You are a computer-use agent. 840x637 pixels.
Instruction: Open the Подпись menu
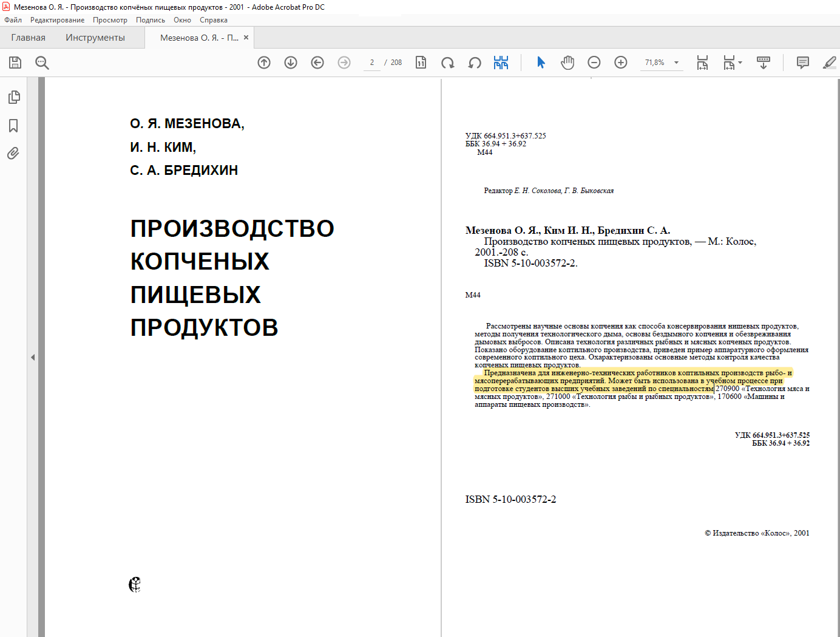(151, 20)
